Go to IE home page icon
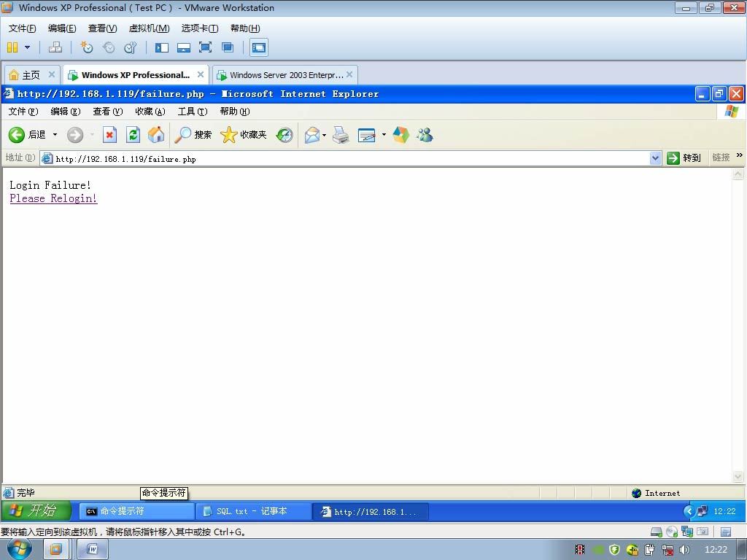 pyautogui.click(x=156, y=135)
